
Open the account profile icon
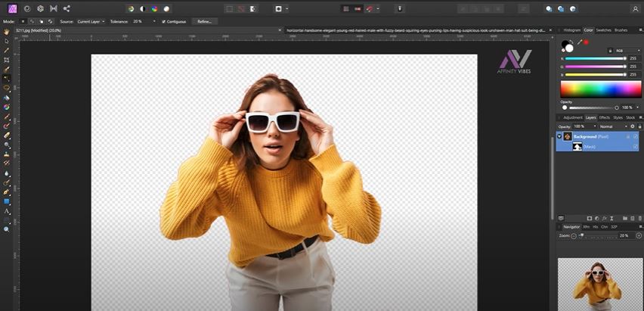635,8
